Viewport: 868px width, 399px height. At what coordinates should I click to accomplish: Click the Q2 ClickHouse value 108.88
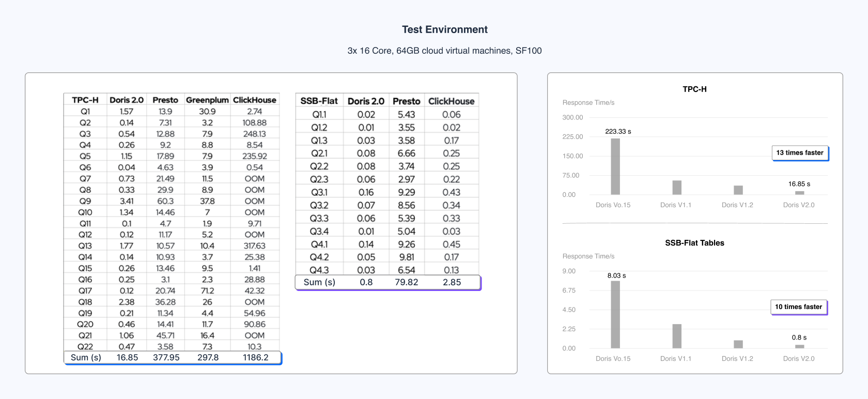click(255, 122)
